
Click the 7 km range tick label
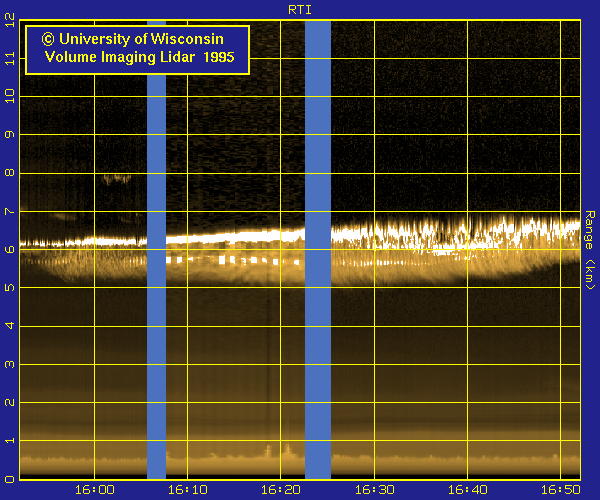pyautogui.click(x=10, y=211)
